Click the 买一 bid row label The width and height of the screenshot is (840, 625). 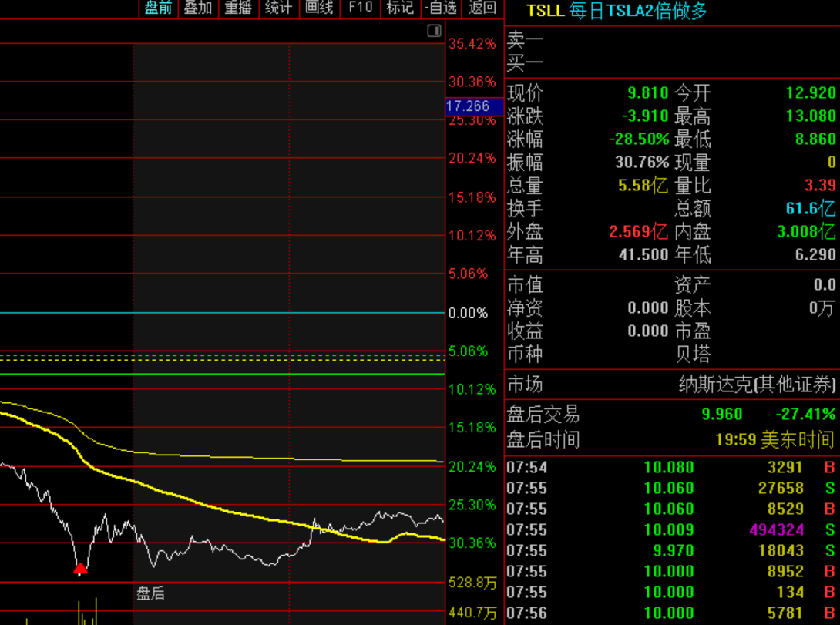[x=525, y=64]
